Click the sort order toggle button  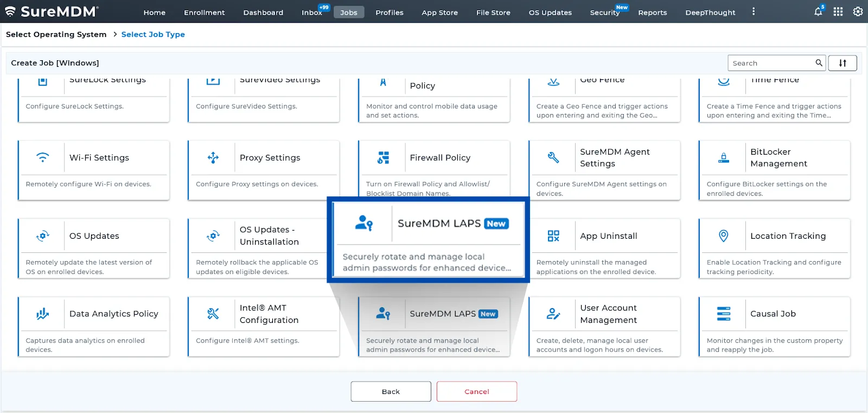(843, 63)
